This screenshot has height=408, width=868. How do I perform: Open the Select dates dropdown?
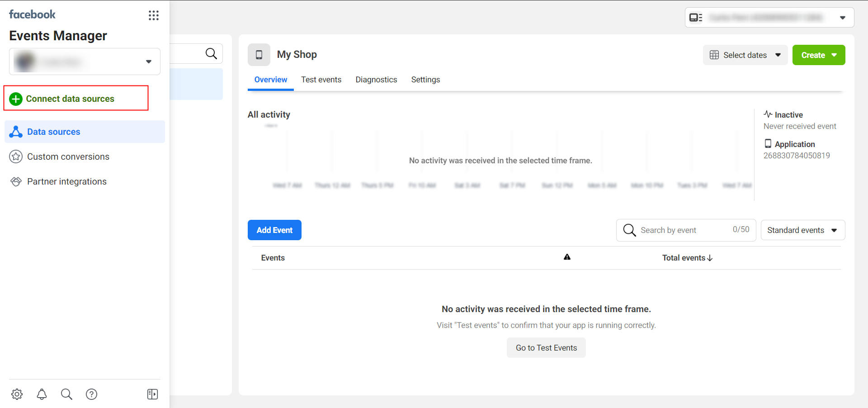745,55
